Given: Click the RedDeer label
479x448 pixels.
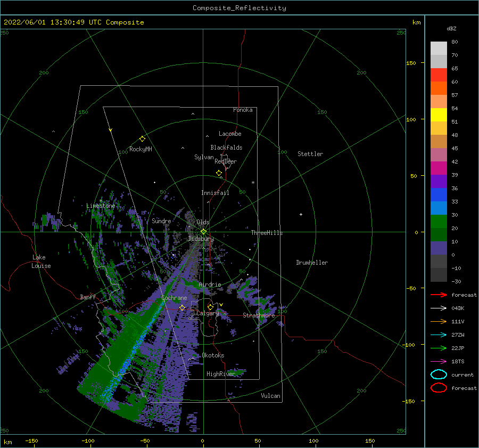Looking at the screenshot, I should pyautogui.click(x=226, y=161).
